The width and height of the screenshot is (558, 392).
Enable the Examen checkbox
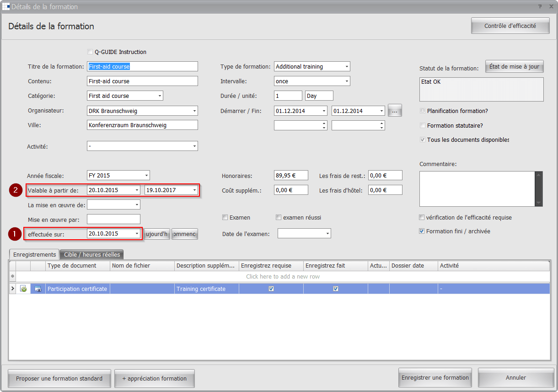(x=225, y=218)
